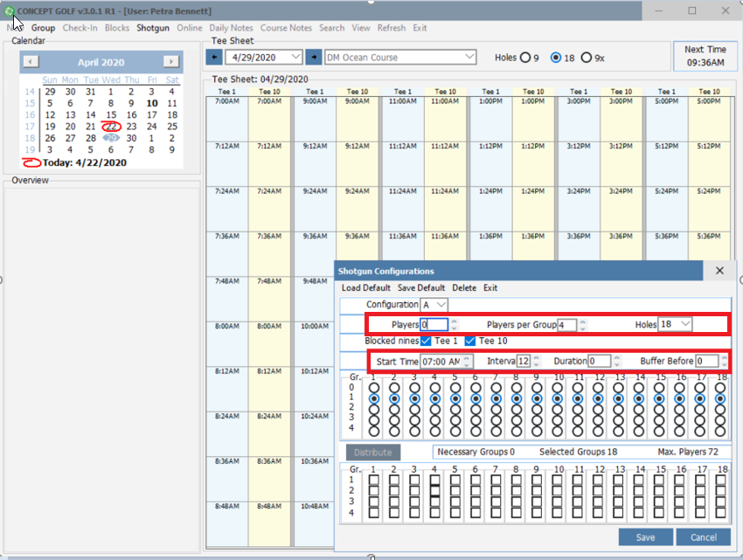Click the Concept Golf app icon
Viewport: 743px width, 560px height.
coord(9,10)
